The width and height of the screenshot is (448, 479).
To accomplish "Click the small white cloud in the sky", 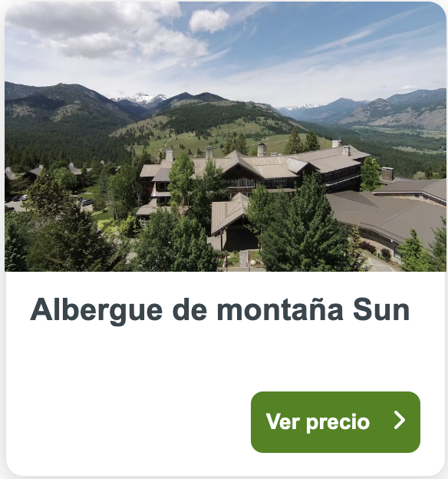I will coord(209,20).
